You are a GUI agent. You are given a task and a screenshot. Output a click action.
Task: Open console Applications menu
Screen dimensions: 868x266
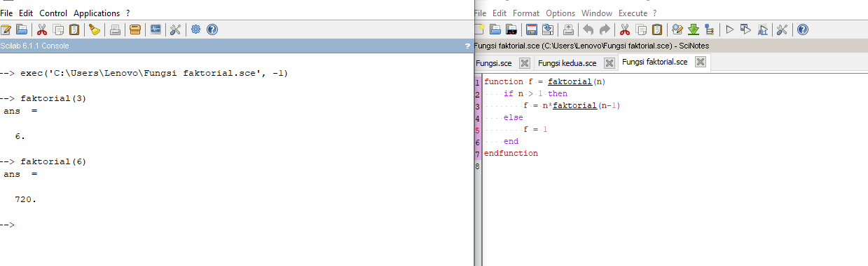click(x=97, y=13)
